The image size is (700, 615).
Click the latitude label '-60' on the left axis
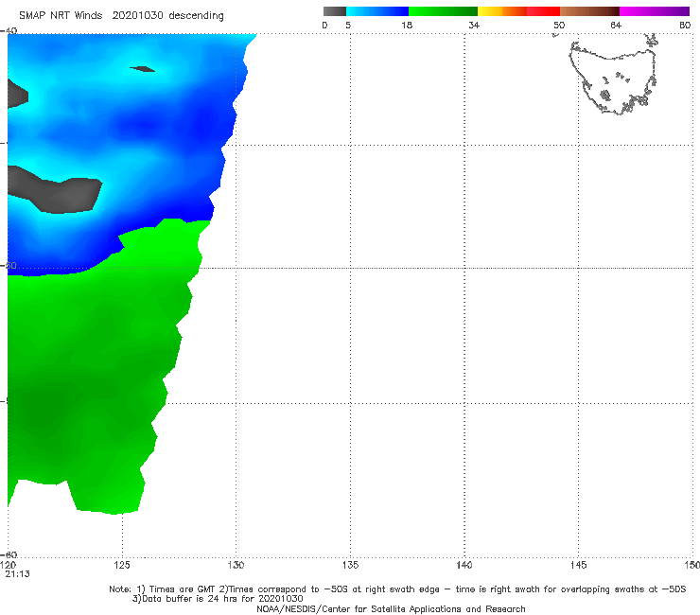[9, 554]
